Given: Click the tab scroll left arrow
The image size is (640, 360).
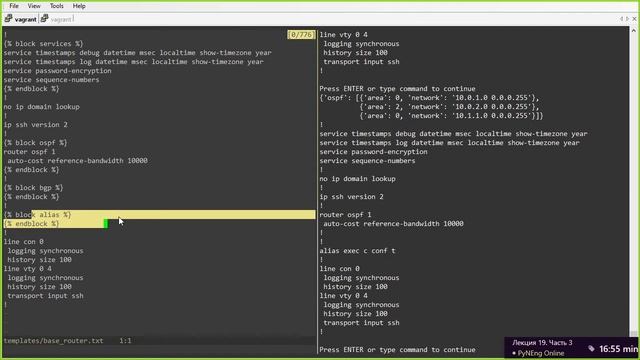Looking at the screenshot, I should 621,19.
